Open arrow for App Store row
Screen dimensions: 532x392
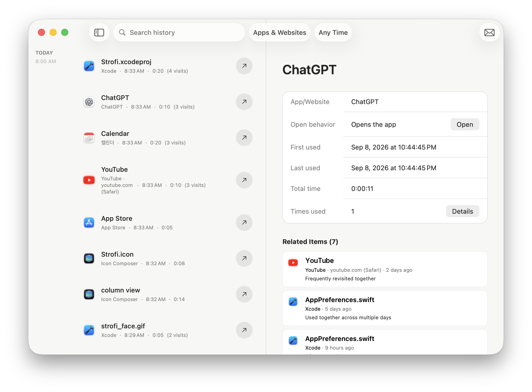coord(244,223)
